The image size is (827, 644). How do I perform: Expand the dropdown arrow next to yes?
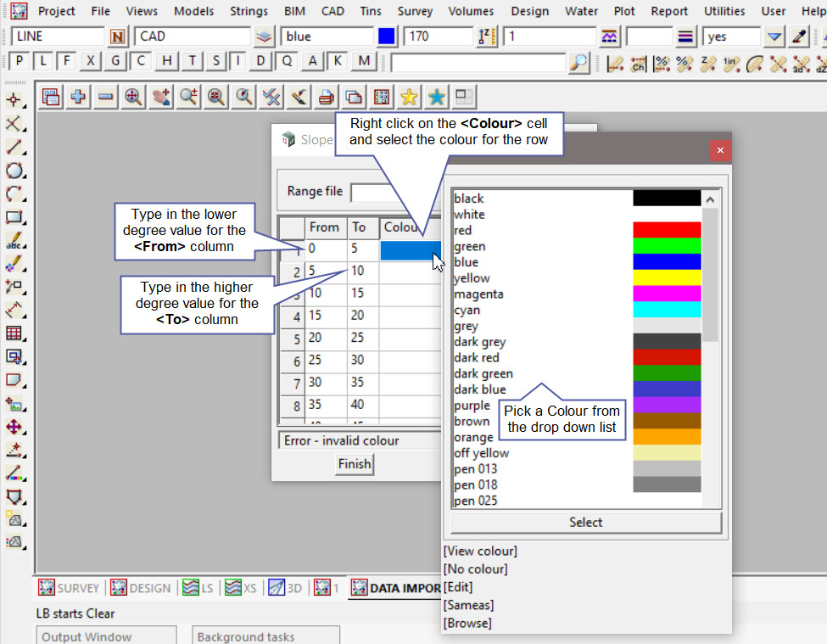pos(774,37)
